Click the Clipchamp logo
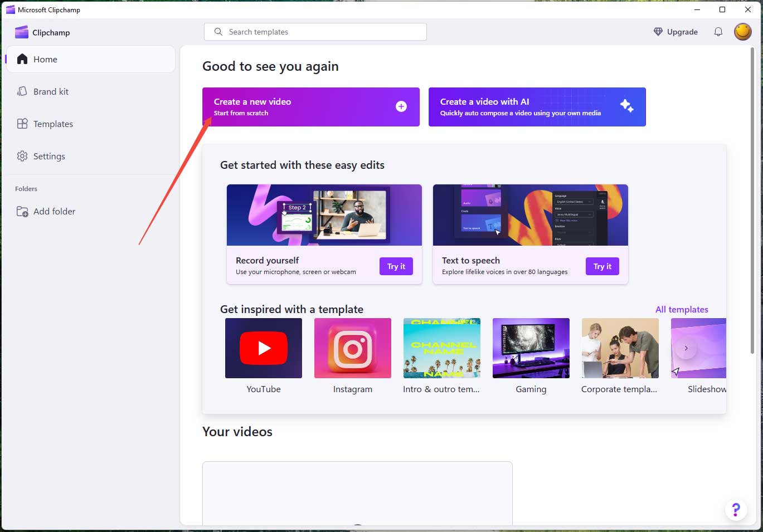The width and height of the screenshot is (763, 532). coord(21,32)
